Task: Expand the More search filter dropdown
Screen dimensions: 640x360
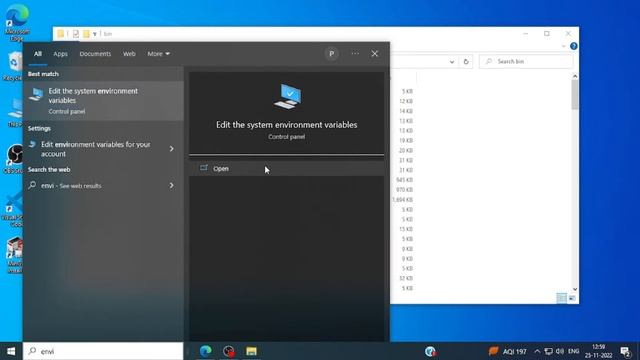Action: tap(159, 54)
